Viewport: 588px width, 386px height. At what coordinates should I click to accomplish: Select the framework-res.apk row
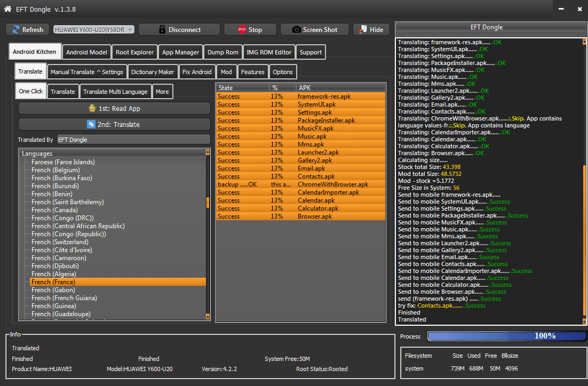(x=301, y=96)
